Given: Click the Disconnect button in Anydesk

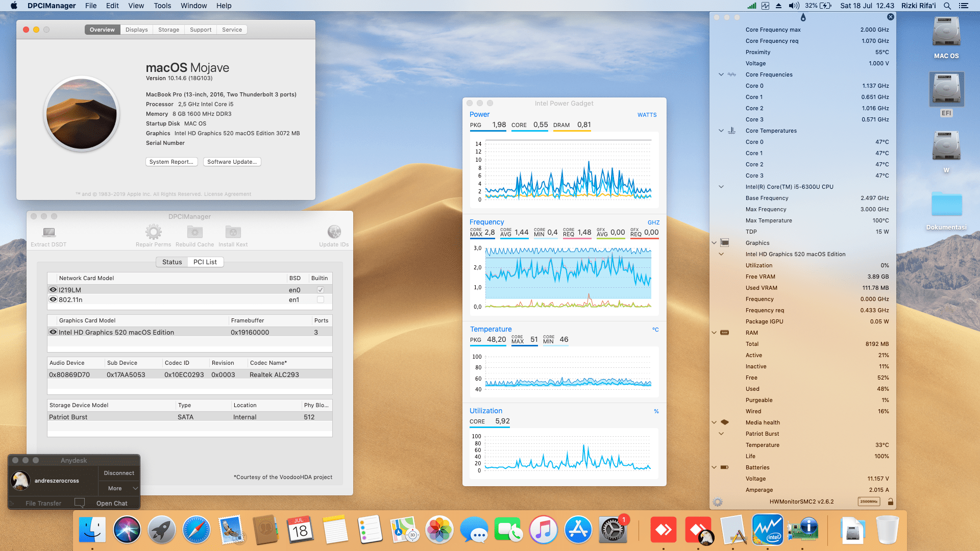Looking at the screenshot, I should coord(119,473).
